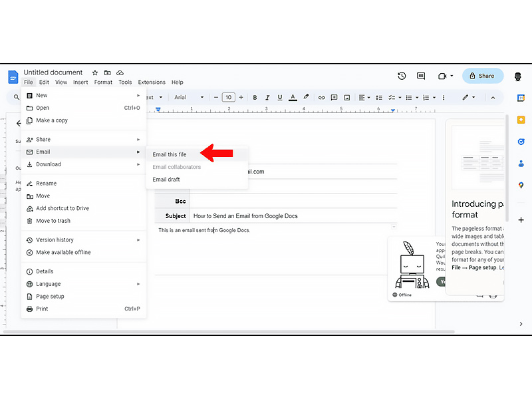The image size is (532, 399).
Task: Open the video call options arrow
Action: pos(452,76)
